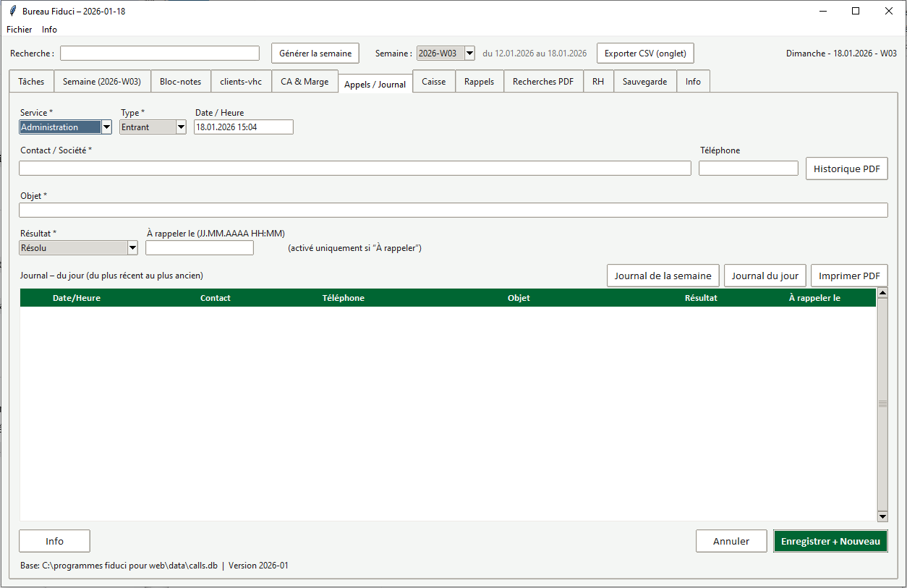Click the Annuler button
Viewport: 907px width, 588px height.
point(731,541)
